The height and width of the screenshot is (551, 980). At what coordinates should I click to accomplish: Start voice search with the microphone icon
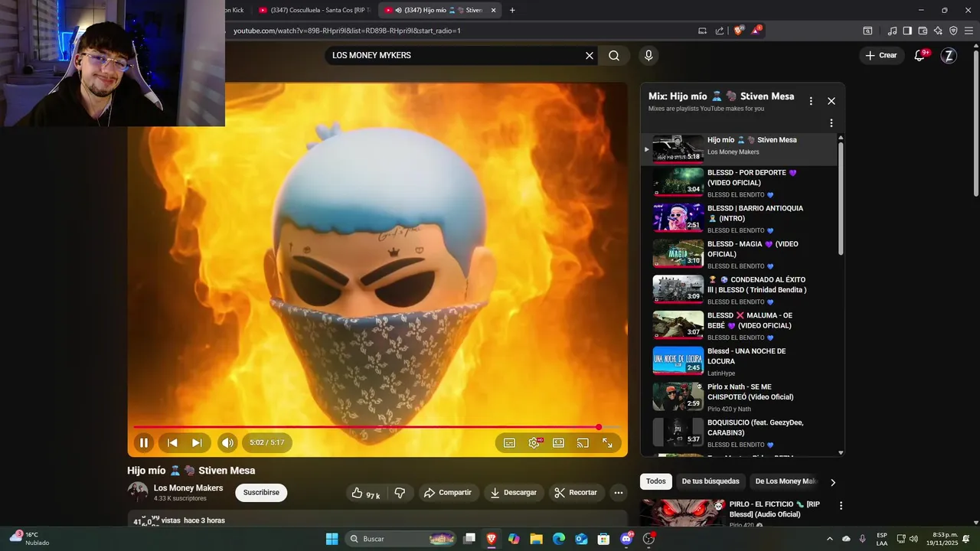pyautogui.click(x=648, y=56)
